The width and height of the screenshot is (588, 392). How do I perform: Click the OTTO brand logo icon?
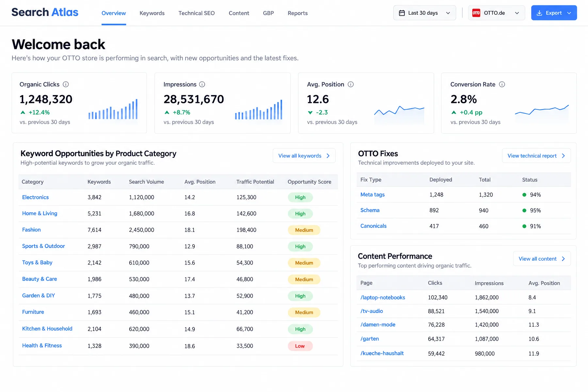point(476,13)
